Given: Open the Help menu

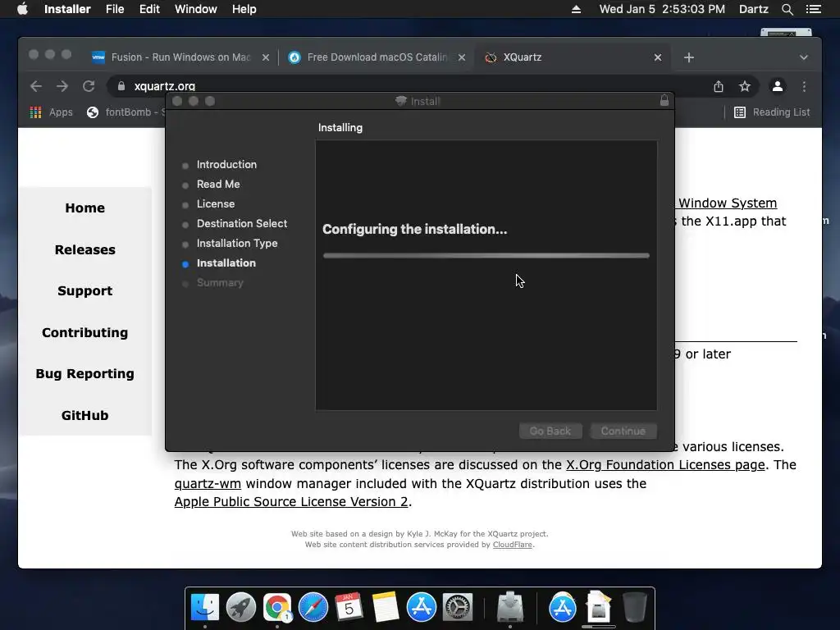Looking at the screenshot, I should pyautogui.click(x=244, y=9).
